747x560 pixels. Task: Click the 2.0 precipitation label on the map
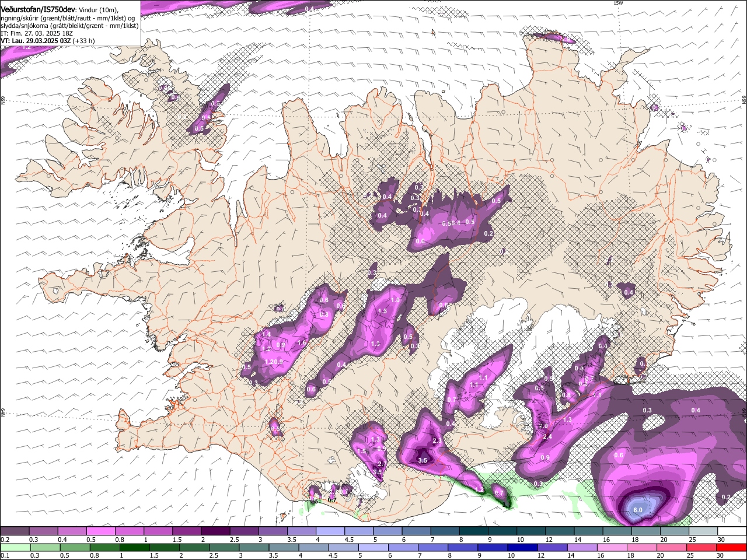click(543, 426)
